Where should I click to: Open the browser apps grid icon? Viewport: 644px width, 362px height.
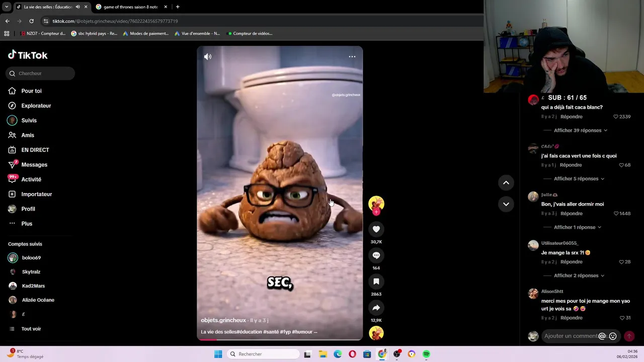pyautogui.click(x=7, y=34)
